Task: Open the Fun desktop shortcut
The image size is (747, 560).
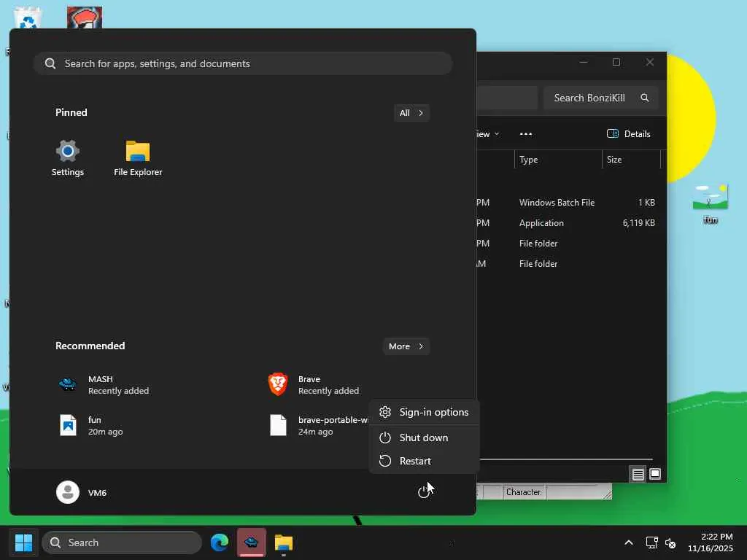Action: [x=710, y=204]
